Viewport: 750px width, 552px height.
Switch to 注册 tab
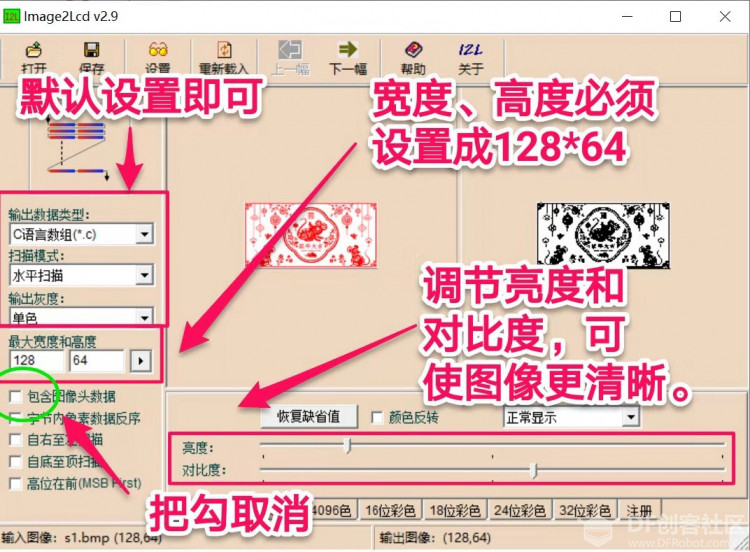pos(640,510)
